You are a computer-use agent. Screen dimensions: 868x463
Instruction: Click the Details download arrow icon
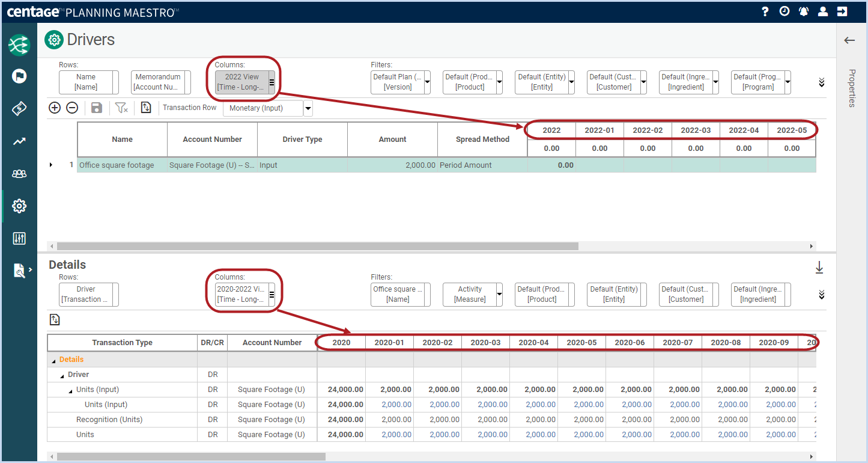click(819, 268)
